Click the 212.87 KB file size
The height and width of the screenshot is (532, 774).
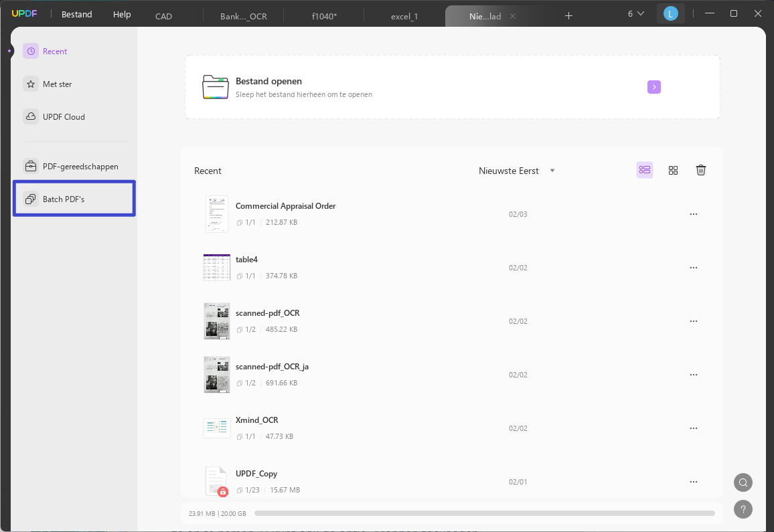click(x=281, y=222)
